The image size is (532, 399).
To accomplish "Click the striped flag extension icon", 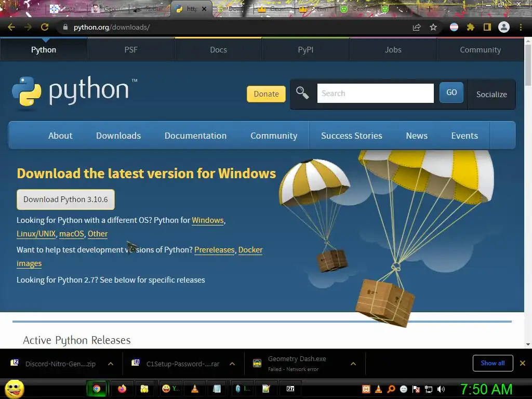I will click(454, 27).
